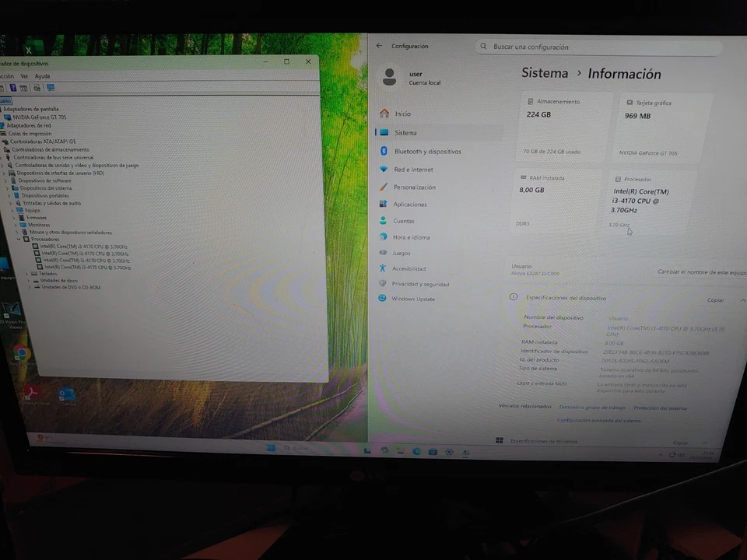
Task: Open Red e Internet settings
Action: (x=413, y=169)
